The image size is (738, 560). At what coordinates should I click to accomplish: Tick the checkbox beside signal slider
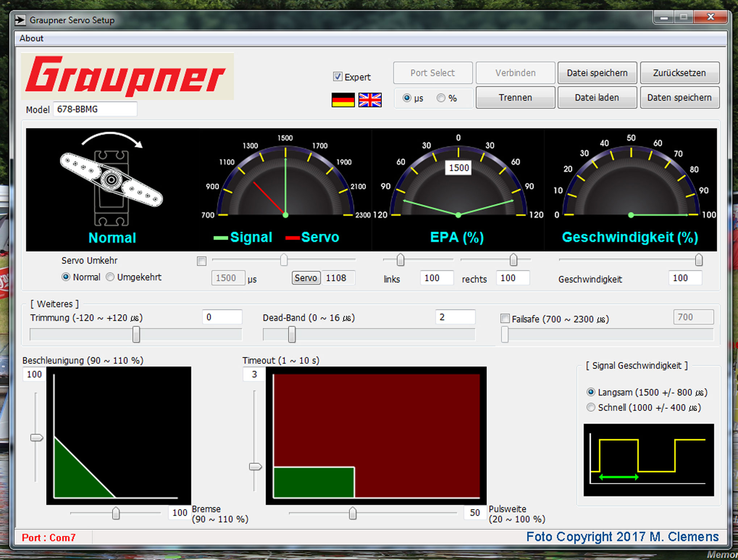202,261
